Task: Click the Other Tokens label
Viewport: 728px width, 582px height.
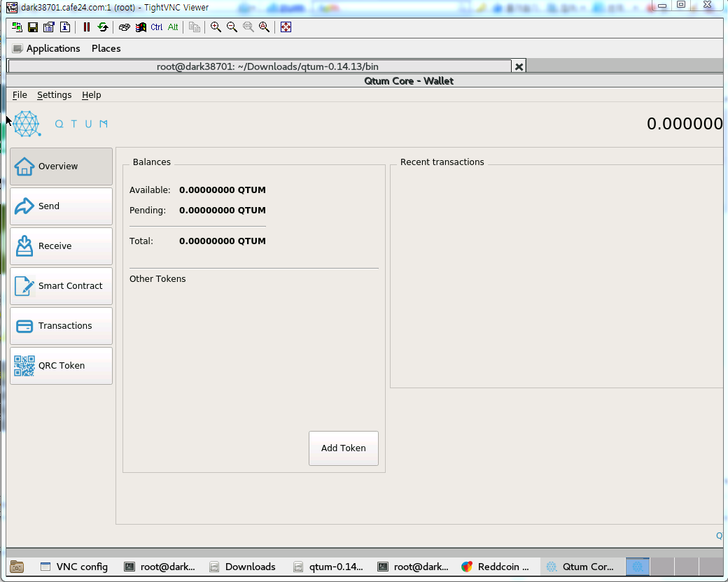Action: 157,279
